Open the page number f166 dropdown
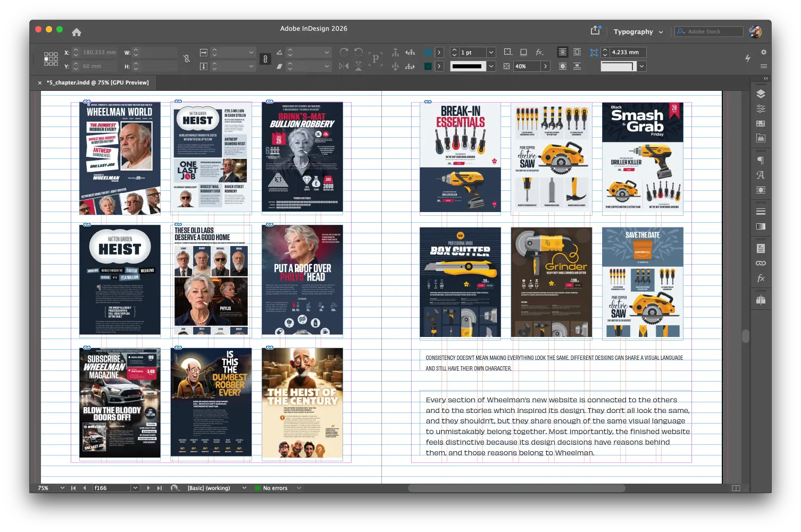Screen dimensions: 801x532 [x=135, y=488]
